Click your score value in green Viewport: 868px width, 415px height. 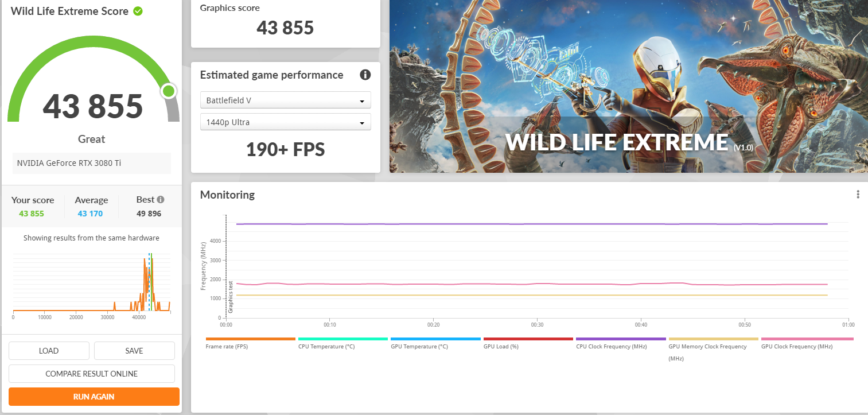click(32, 214)
